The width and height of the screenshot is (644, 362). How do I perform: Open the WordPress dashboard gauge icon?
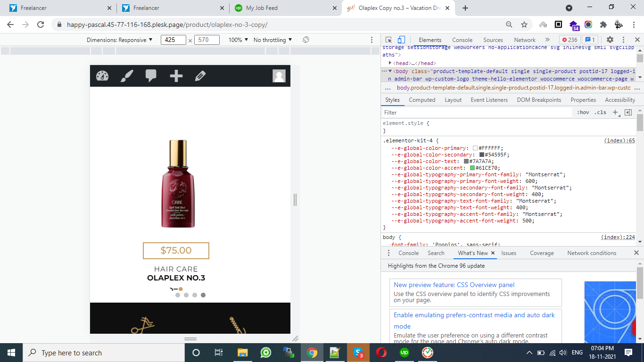tap(102, 76)
